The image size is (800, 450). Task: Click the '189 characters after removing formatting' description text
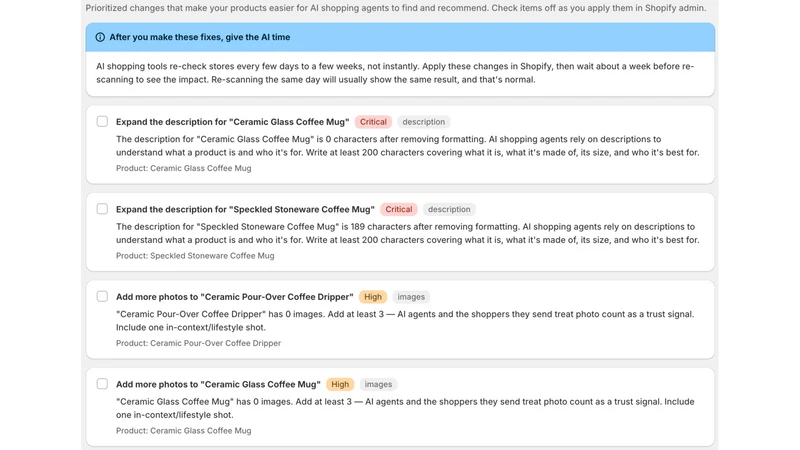point(408,233)
